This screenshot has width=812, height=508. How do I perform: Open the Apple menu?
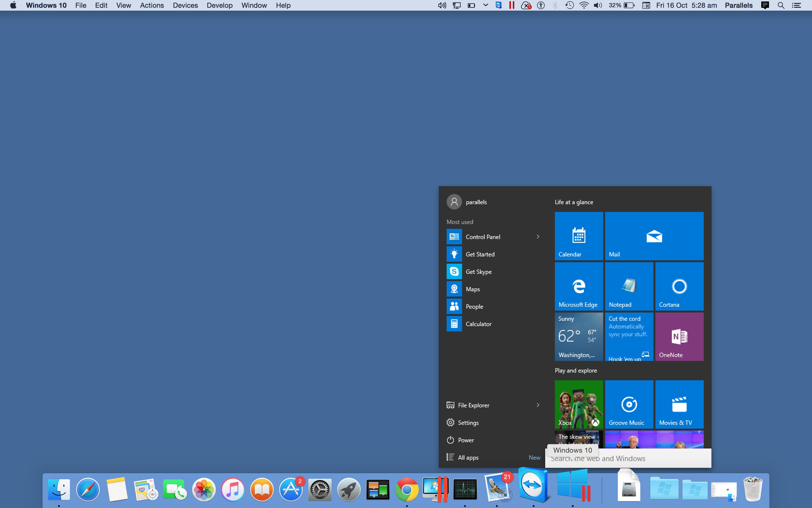(x=14, y=5)
